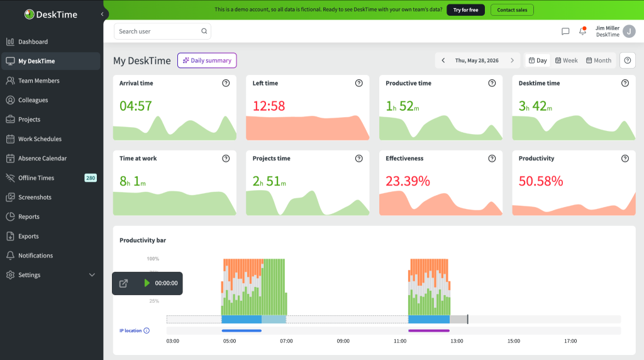Switch to Day view
This screenshot has height=360, width=644.
click(538, 60)
